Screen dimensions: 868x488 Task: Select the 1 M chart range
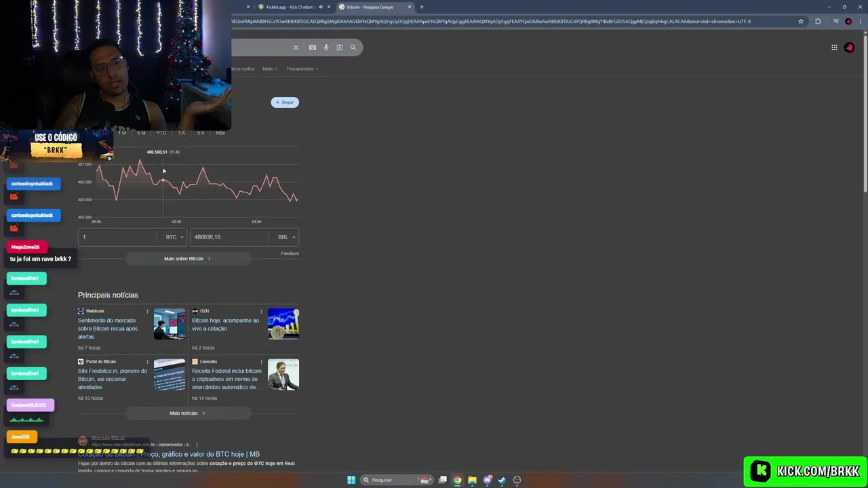click(x=121, y=133)
